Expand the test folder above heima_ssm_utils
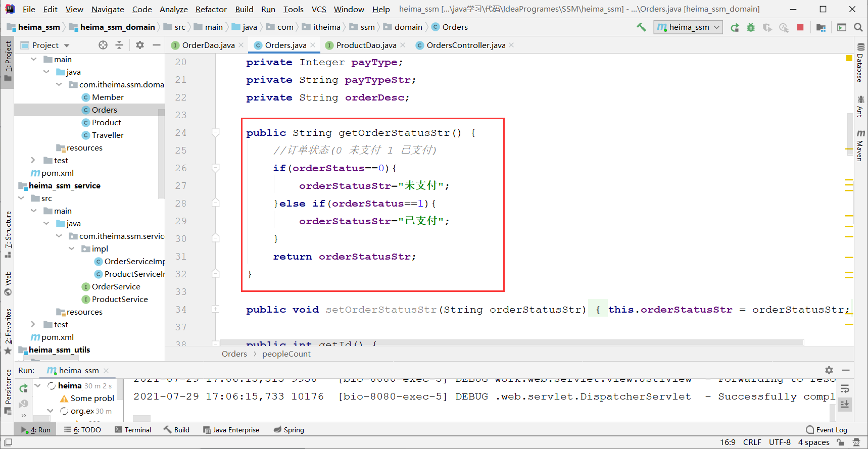 (x=33, y=324)
